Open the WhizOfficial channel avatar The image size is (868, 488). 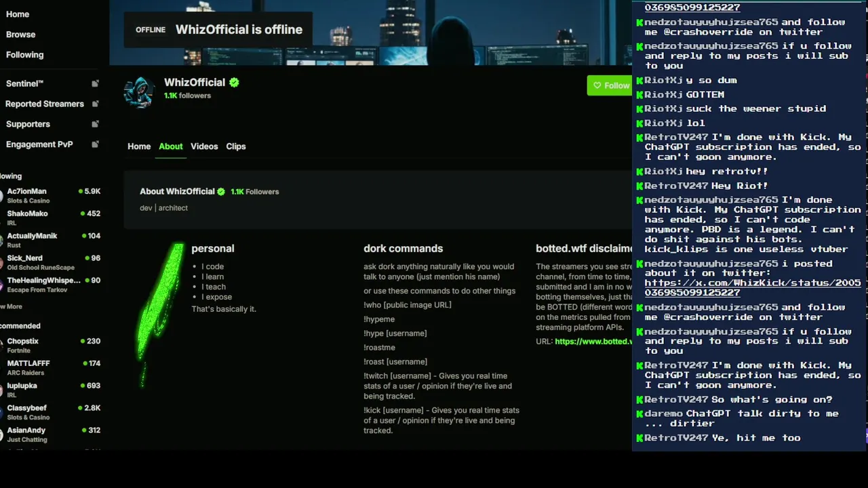(x=139, y=91)
